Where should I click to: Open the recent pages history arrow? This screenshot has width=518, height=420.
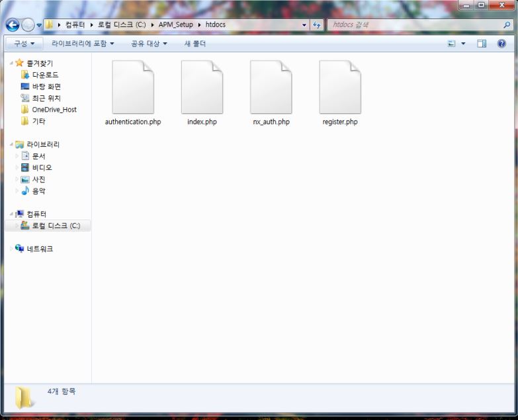pos(39,25)
